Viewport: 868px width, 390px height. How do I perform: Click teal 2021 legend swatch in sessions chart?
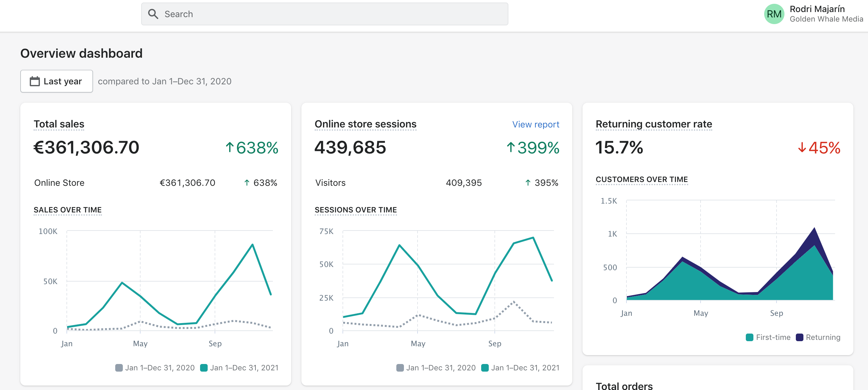(485, 367)
